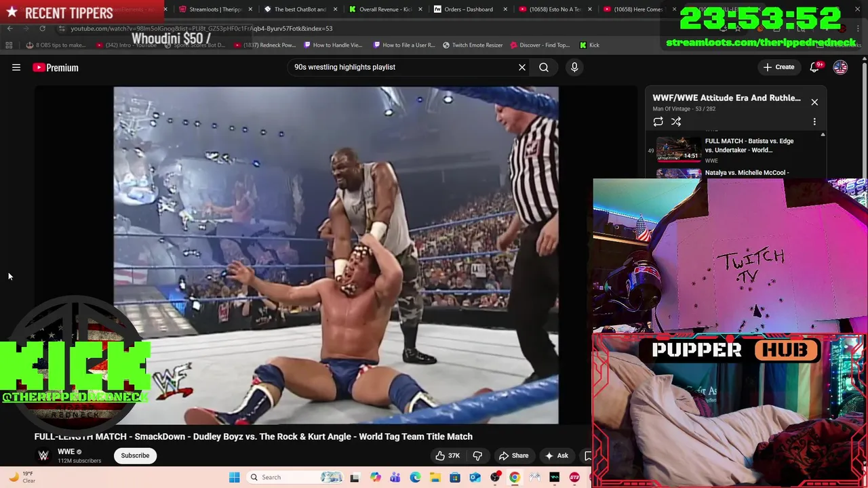Open playlist title WWF/WWE Attitude Era
This screenshot has height=488, width=868.
coord(726,98)
